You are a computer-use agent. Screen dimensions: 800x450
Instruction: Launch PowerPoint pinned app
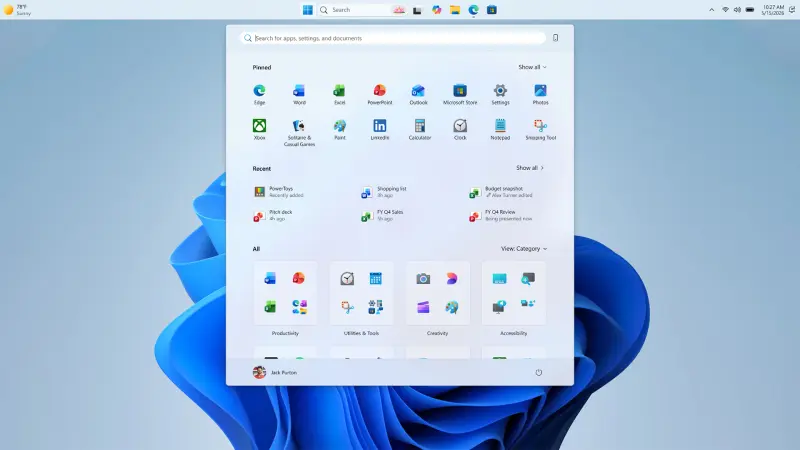pyautogui.click(x=380, y=94)
